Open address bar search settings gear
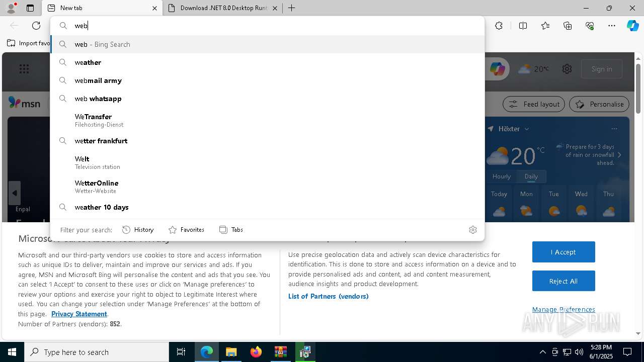The width and height of the screenshot is (644, 362). [x=472, y=230]
